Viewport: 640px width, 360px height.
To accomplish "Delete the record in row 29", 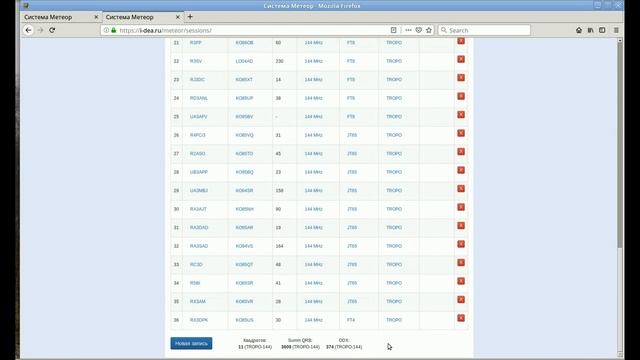I will (x=461, y=189).
